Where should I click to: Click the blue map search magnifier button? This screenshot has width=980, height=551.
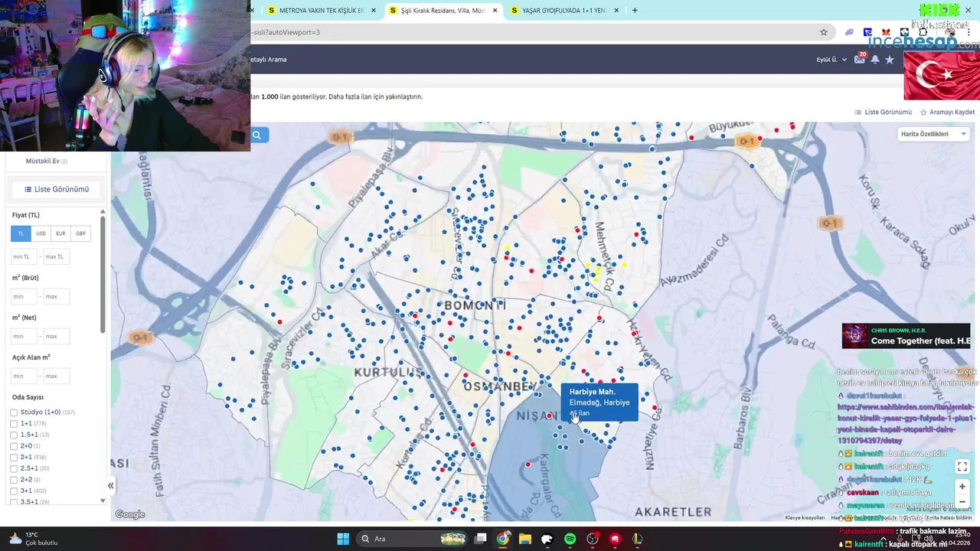click(256, 135)
